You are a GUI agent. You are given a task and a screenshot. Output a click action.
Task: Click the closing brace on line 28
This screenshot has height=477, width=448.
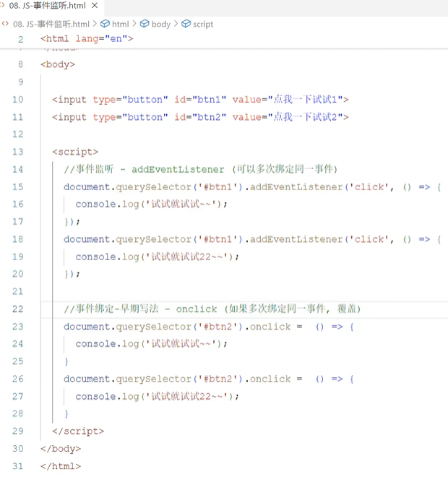[66, 413]
